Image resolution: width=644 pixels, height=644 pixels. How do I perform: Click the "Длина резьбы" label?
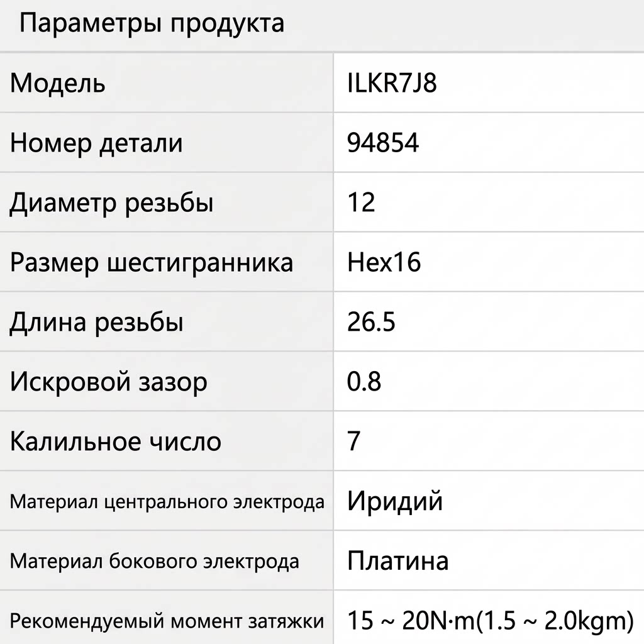(x=96, y=323)
